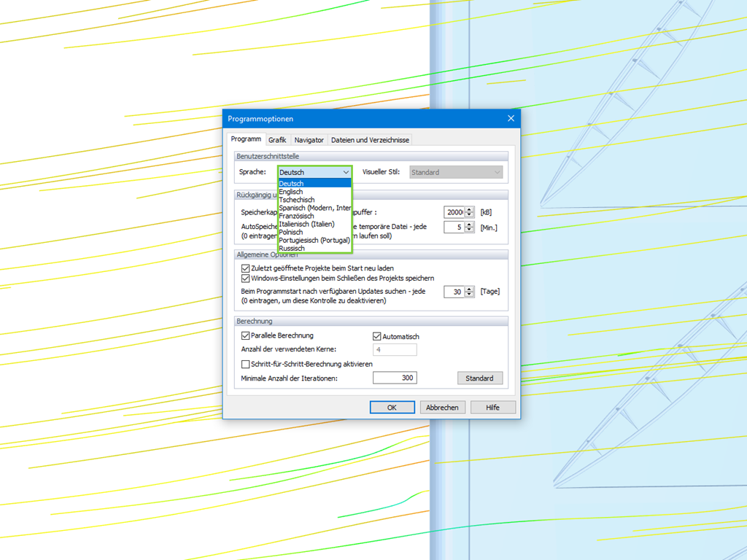Switch to the Grafik tab
747x560 pixels.
277,139
